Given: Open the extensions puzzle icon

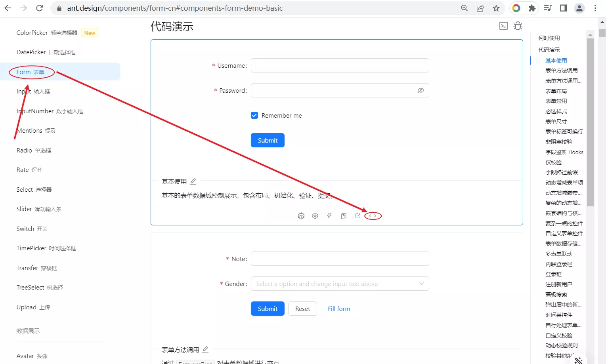Looking at the screenshot, I should coord(532,8).
